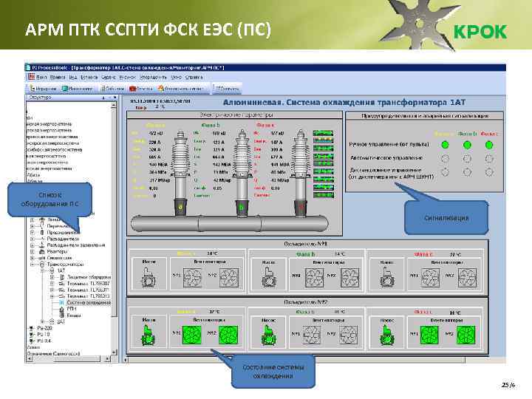Viewport: 532px width, 399px height.
Task: Open the Файл menu
Action: [41, 78]
